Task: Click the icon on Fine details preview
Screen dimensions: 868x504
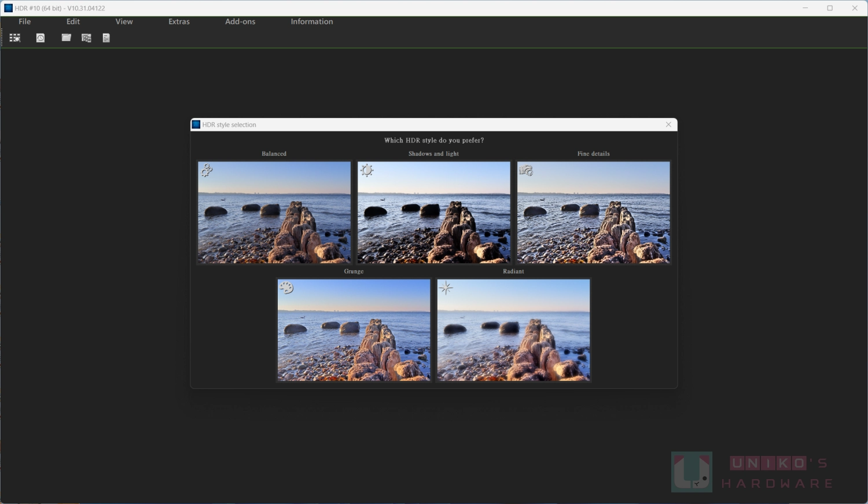Action: (x=526, y=170)
